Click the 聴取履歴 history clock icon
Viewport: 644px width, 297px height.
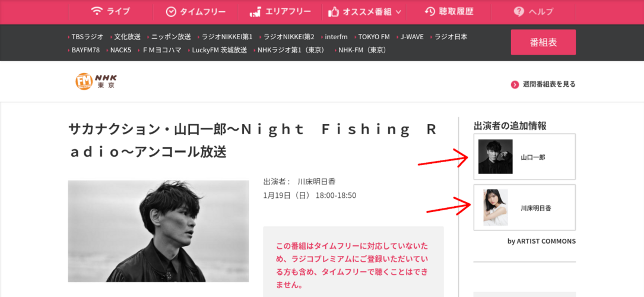(x=430, y=11)
